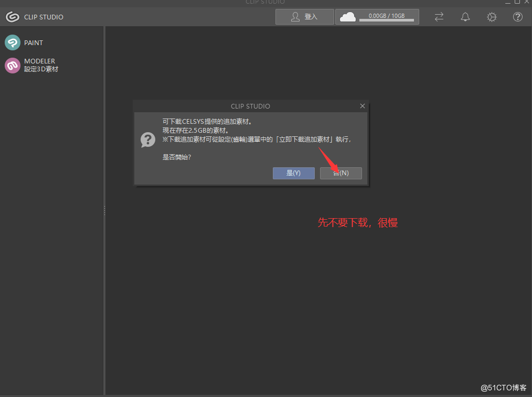Show notifications via the bell icon

(465, 17)
